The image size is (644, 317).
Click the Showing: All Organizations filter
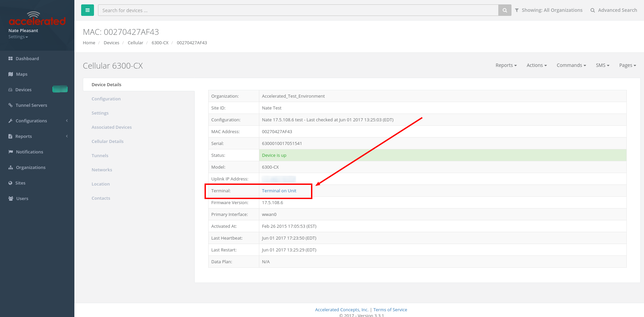(x=548, y=10)
